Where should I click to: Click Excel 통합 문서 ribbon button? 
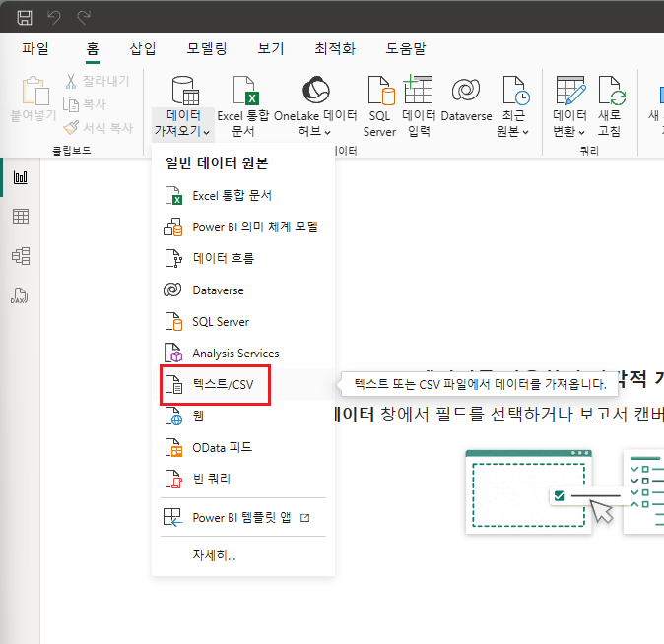(x=243, y=106)
